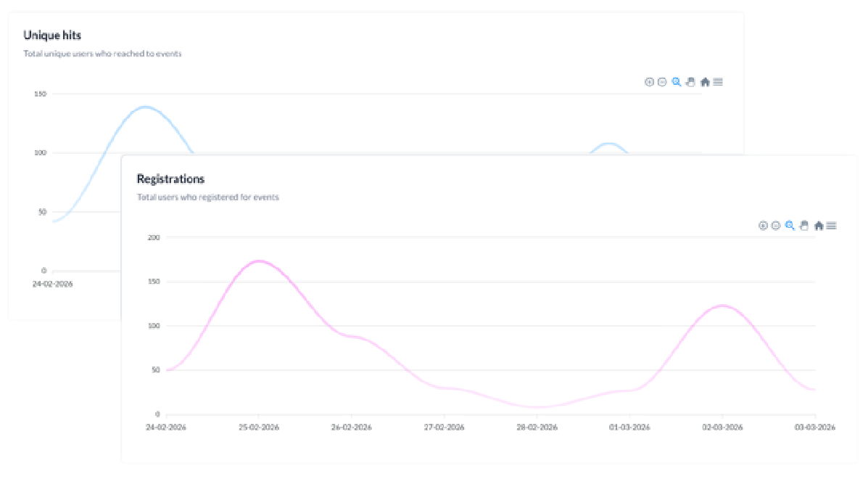868x479 pixels.
Task: Select the magnifier selection zoom in Registrations
Action: pyautogui.click(x=790, y=226)
